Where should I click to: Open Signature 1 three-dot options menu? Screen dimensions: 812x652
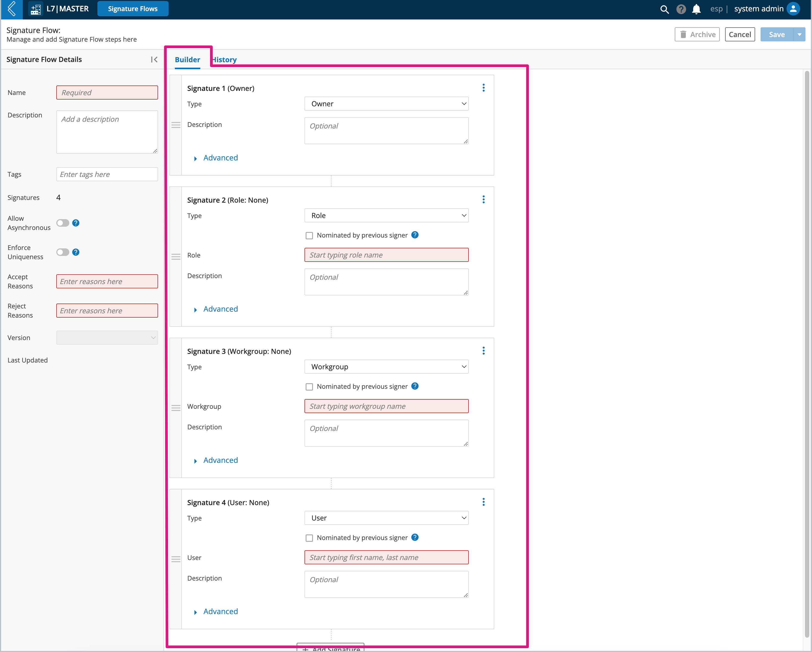coord(484,88)
